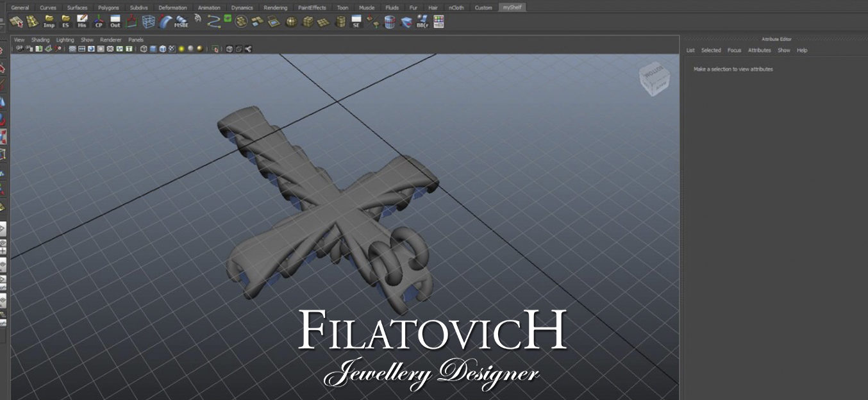This screenshot has width=868, height=400.
Task: Toggle isolate select in viewport
Action: [215, 49]
